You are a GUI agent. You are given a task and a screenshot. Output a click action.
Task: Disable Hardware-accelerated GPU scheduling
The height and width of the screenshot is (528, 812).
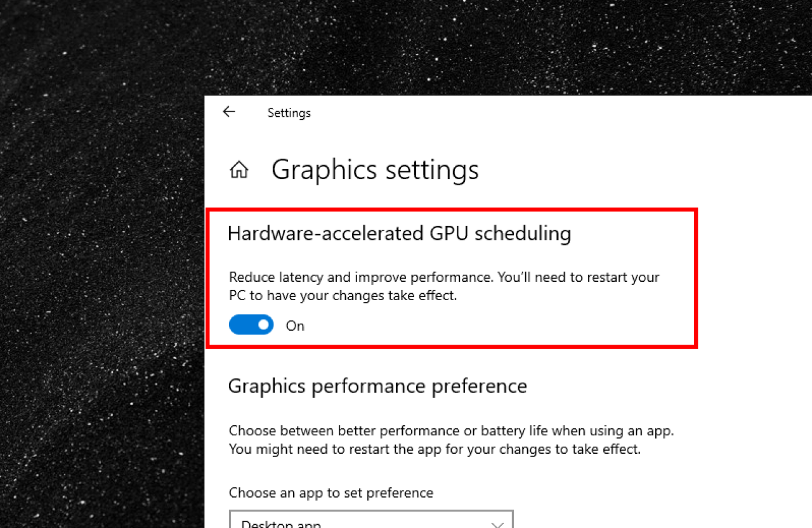[x=251, y=324]
